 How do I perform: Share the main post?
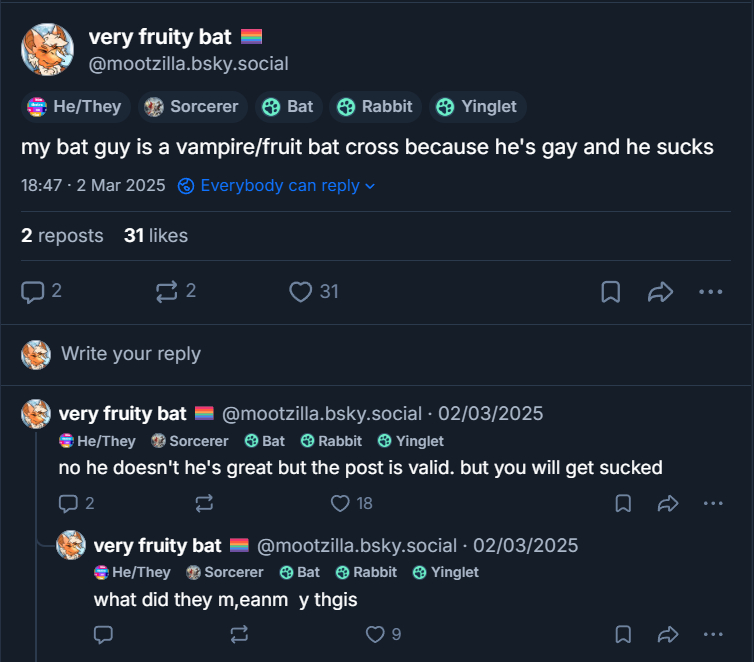[660, 292]
